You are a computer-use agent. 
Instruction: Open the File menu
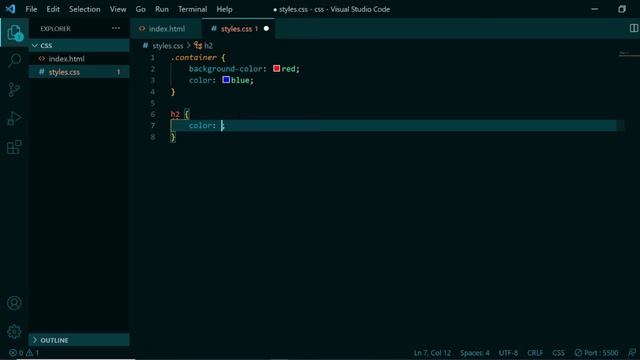point(31,9)
